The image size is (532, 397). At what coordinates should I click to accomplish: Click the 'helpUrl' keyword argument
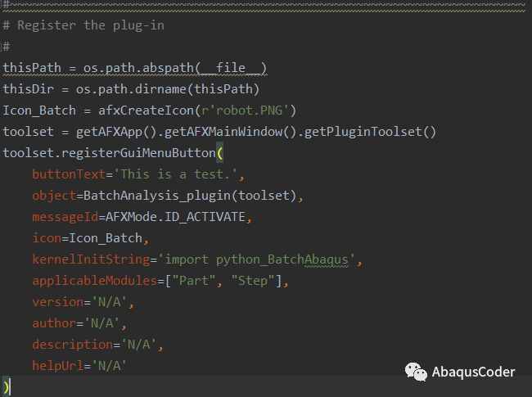57,366
